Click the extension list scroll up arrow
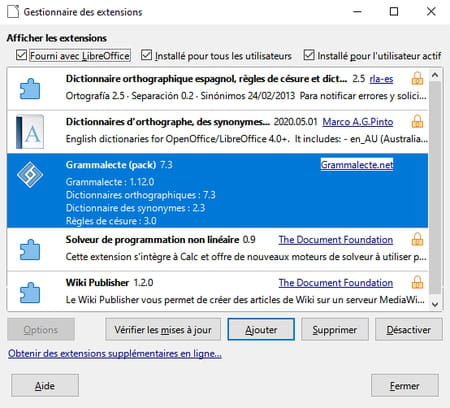This screenshot has height=408, width=450. coord(435,75)
